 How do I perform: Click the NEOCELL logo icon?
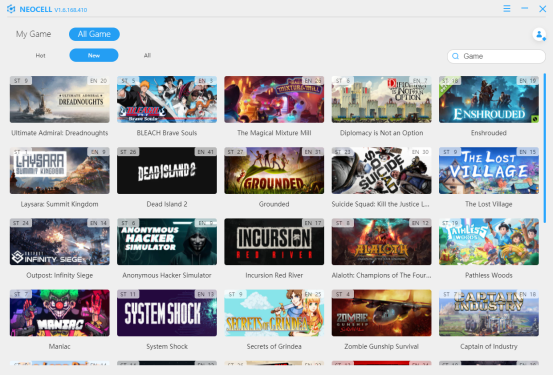pos(11,9)
